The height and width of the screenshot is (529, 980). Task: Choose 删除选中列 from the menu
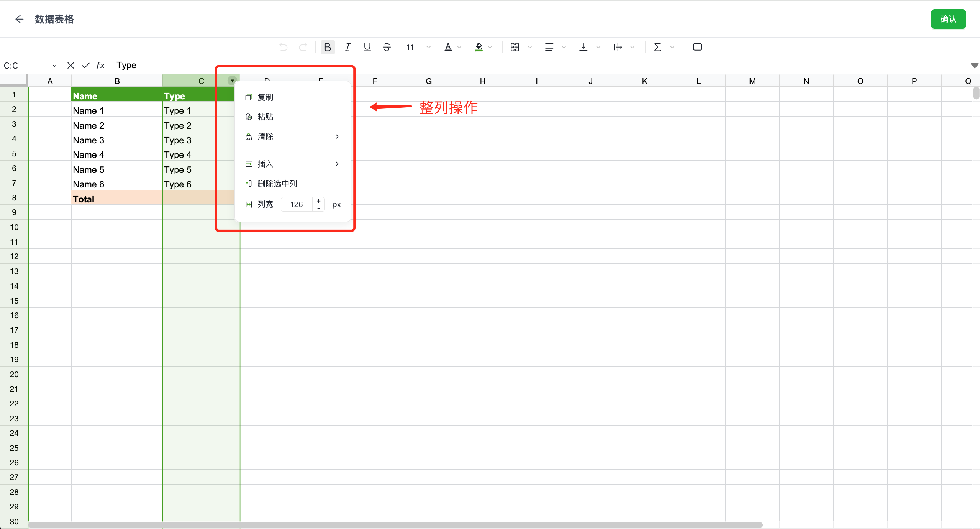tap(277, 184)
